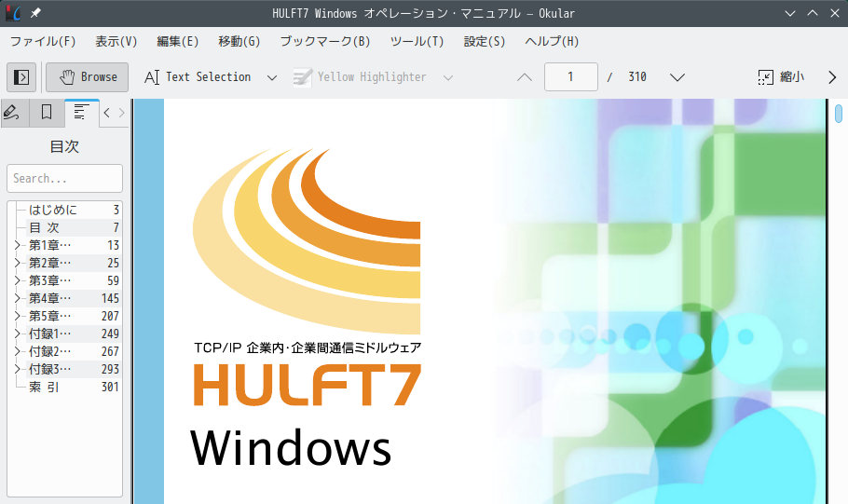Expand the 第2章 tree node
The image size is (848, 504).
(18, 263)
